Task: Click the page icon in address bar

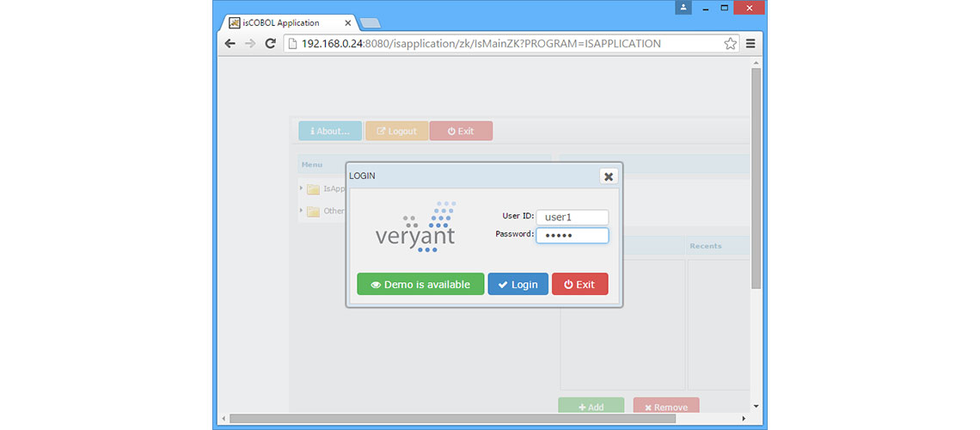Action: click(x=292, y=44)
